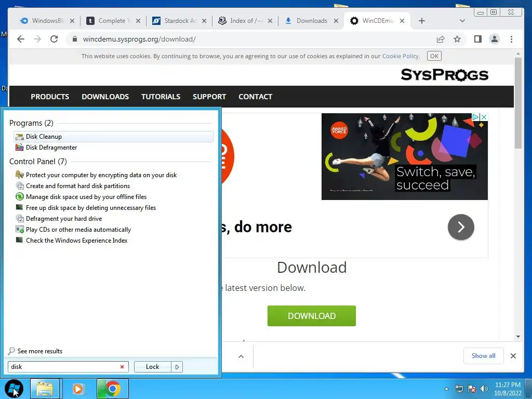This screenshot has width=532, height=399.
Task: Open the Cookie Policy link
Action: 401,56
